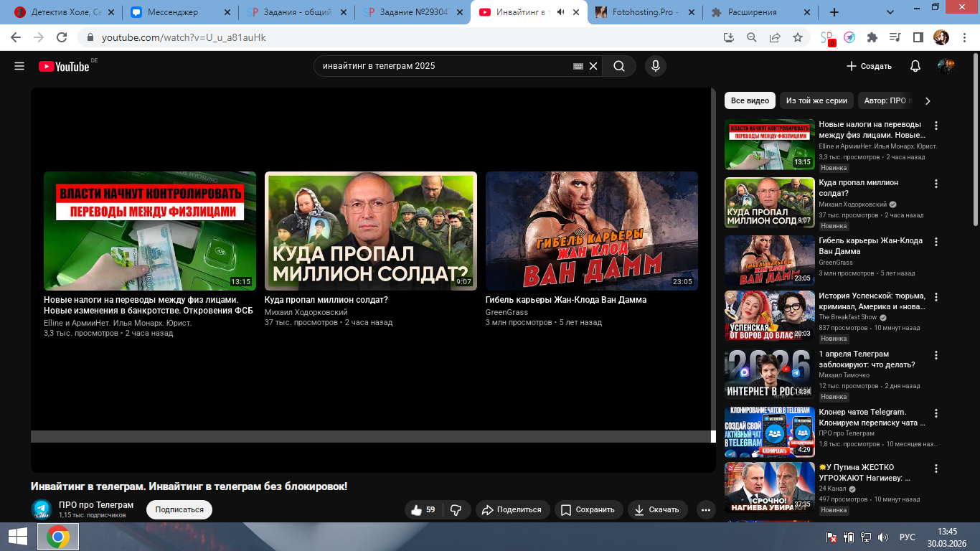Open the YouTube guide hamburger menu

pos(19,66)
